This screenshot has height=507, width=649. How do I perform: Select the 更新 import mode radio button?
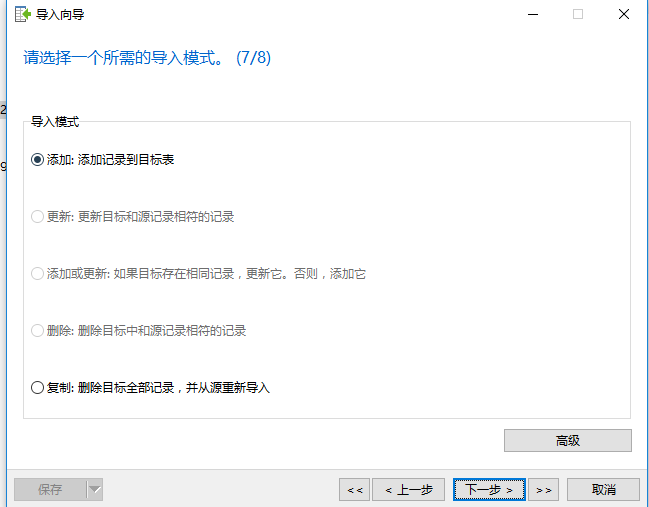pos(37,216)
